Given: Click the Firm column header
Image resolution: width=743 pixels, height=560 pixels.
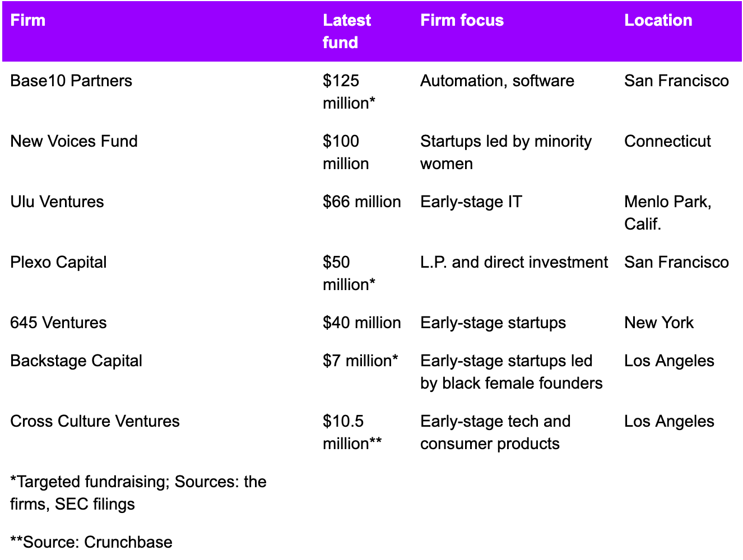Looking at the screenshot, I should [x=28, y=20].
